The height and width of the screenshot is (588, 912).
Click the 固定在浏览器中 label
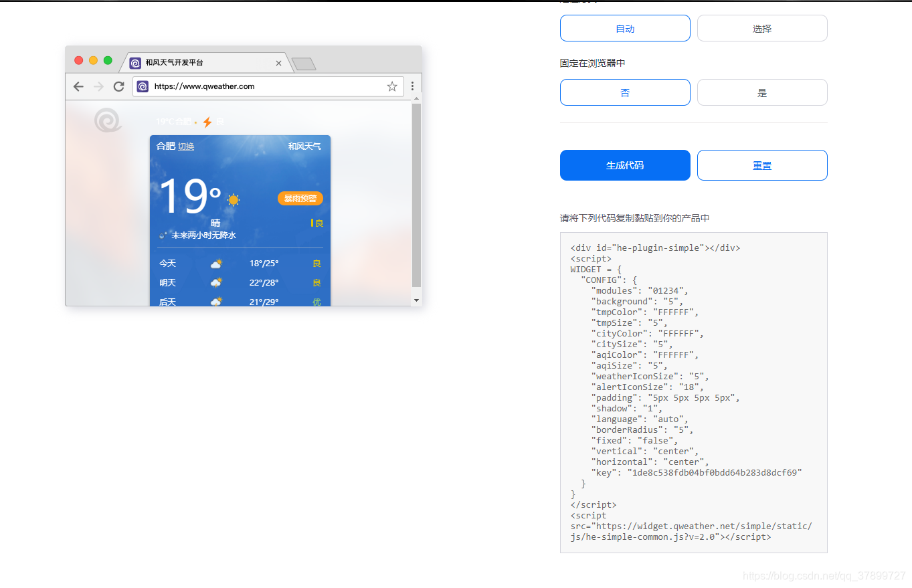tap(593, 64)
